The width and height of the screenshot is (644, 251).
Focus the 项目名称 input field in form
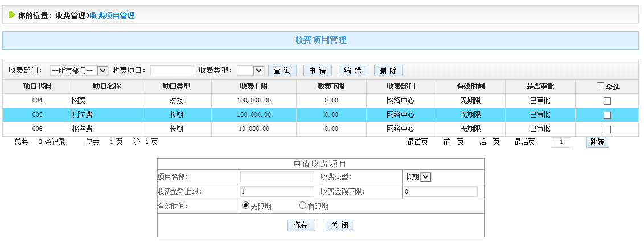click(277, 177)
